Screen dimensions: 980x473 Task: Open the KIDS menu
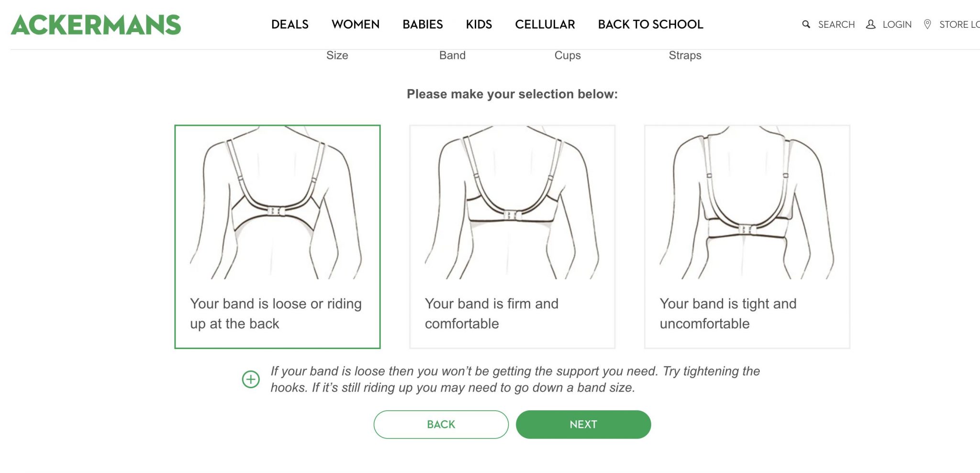[479, 24]
